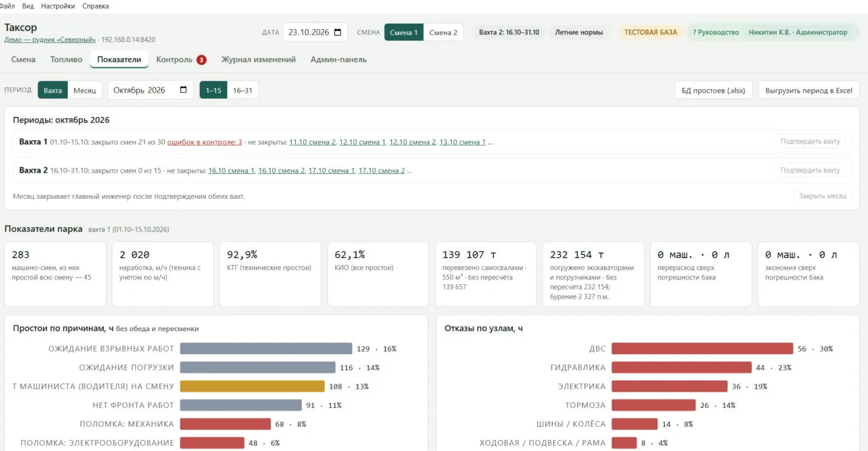Open the 16.10 смена 1 link
The image size is (868, 451).
coord(232,171)
